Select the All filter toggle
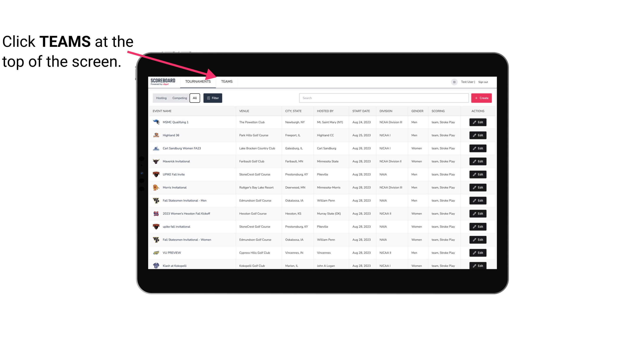The width and height of the screenshot is (644, 346). 195,98
